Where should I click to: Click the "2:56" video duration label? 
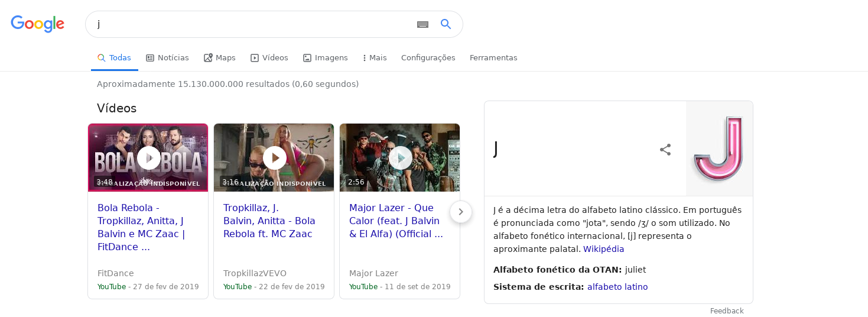tap(356, 182)
